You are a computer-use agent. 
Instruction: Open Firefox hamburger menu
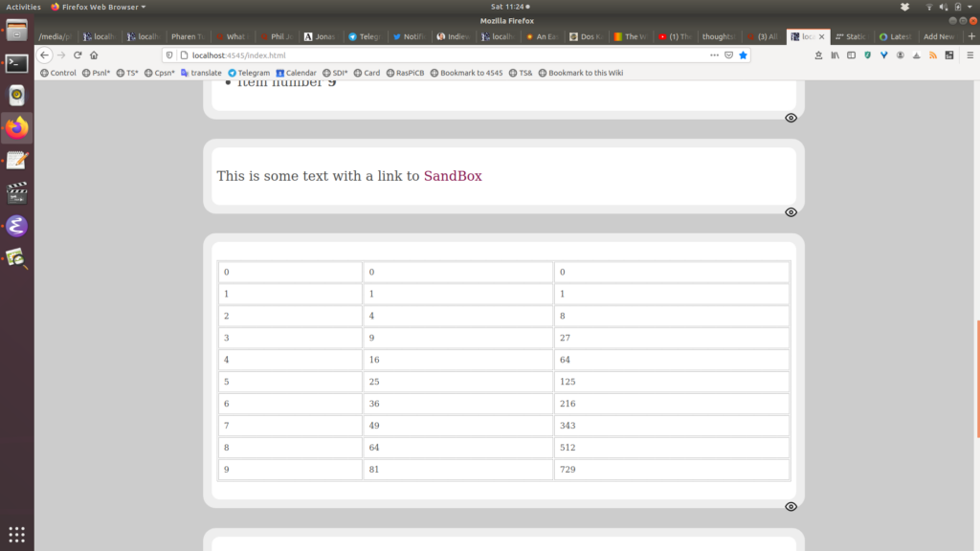970,55
